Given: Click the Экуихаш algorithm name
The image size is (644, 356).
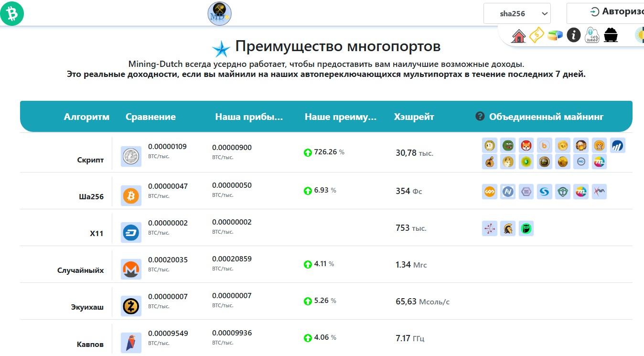Looking at the screenshot, I should click(87, 307).
